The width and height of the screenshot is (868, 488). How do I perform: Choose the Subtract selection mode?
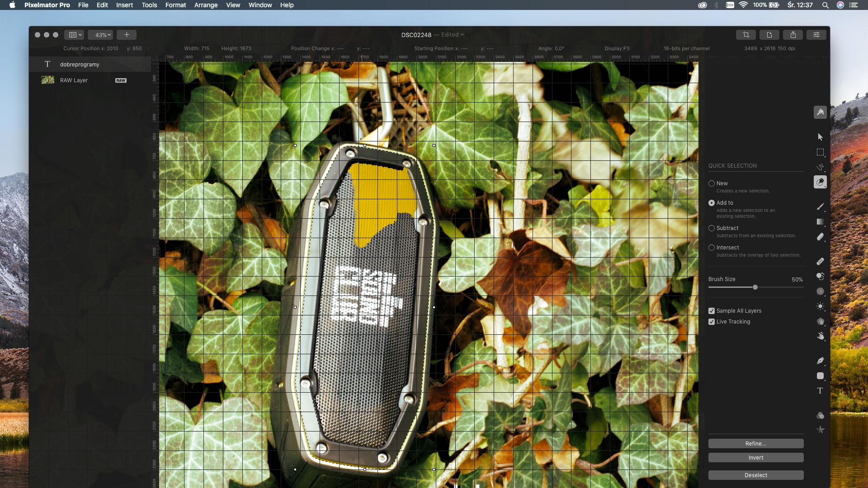pos(712,228)
